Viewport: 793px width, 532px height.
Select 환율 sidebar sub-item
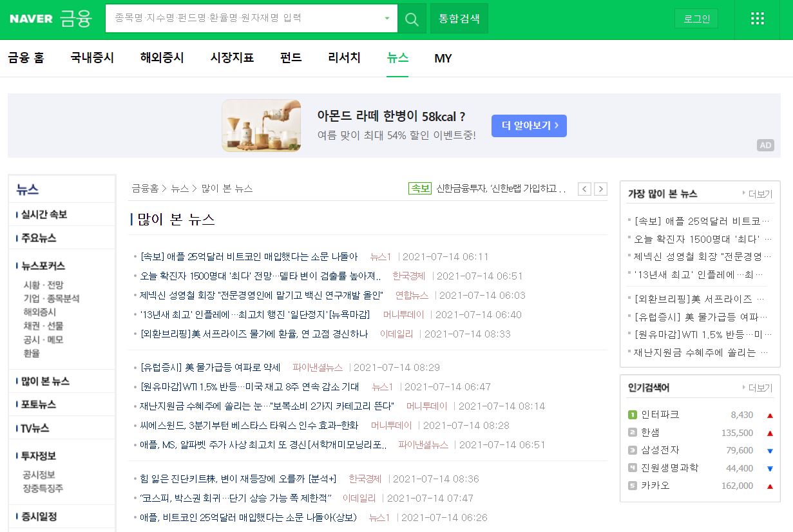[32, 353]
